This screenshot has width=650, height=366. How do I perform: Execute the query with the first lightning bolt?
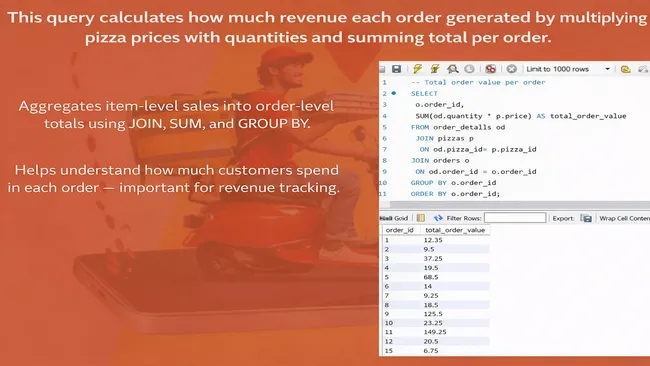pyautogui.click(x=417, y=69)
